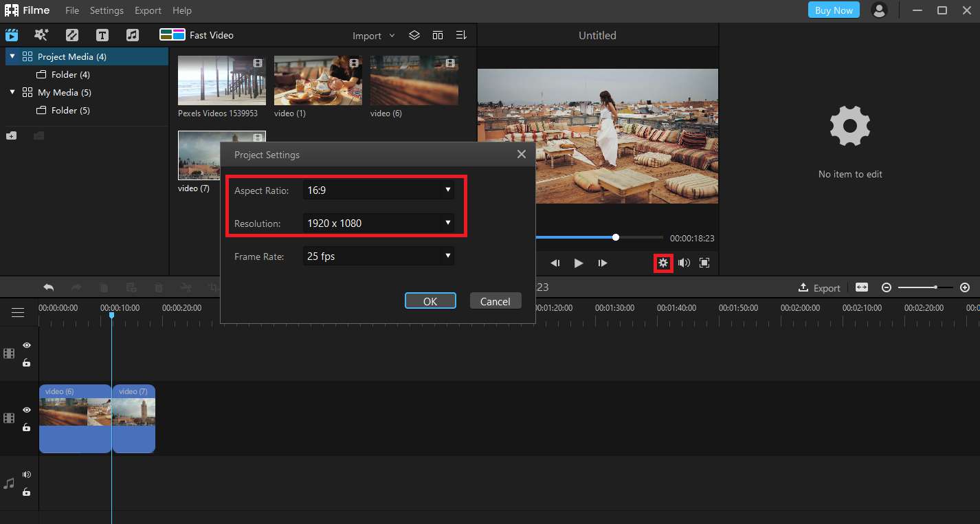The image size is (980, 524).
Task: Click the preview volume speaker icon
Action: [684, 263]
